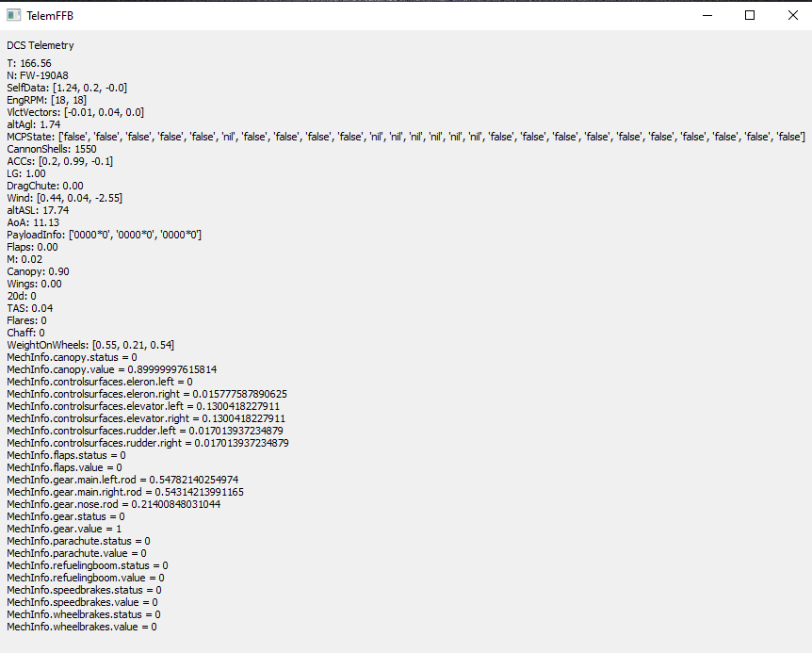Click the EngRPM telemetry line
The height and width of the screenshot is (653, 812).
[47, 100]
